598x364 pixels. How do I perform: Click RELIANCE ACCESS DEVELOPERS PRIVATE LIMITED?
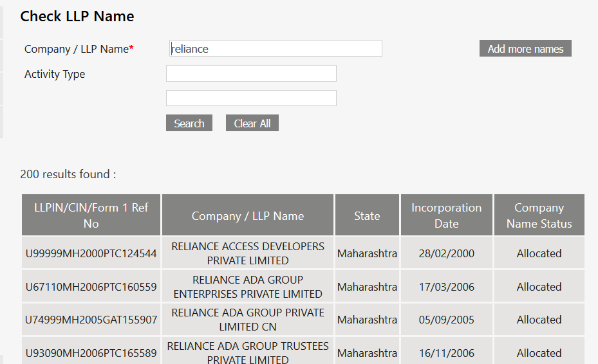(248, 253)
